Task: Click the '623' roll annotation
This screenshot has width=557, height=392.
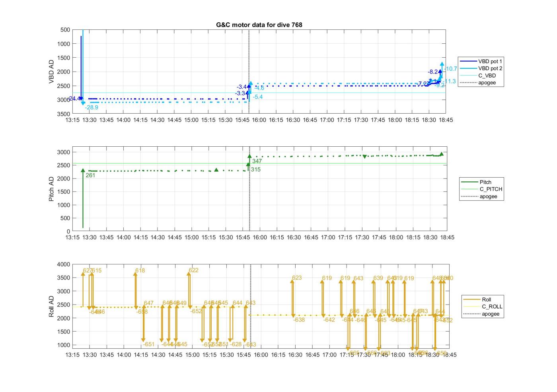Action: point(297,278)
